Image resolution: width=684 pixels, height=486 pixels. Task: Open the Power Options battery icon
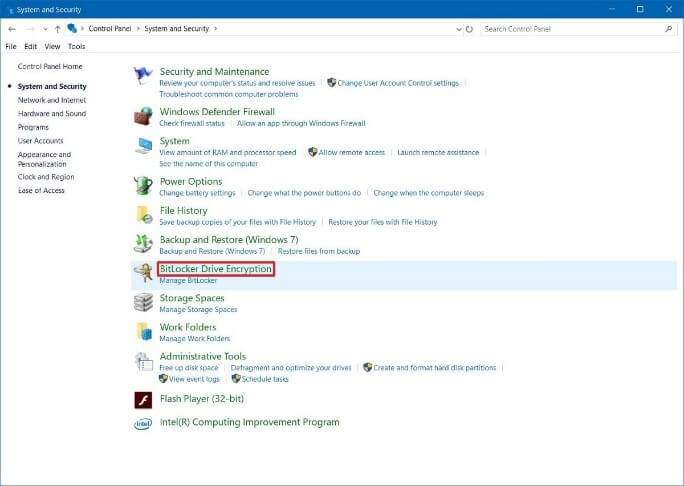click(x=143, y=186)
